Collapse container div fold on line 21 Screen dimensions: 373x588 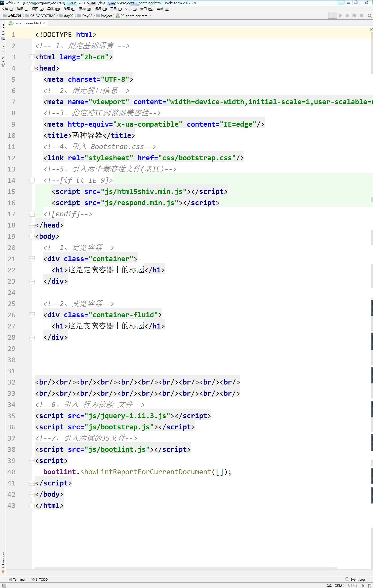click(32, 259)
